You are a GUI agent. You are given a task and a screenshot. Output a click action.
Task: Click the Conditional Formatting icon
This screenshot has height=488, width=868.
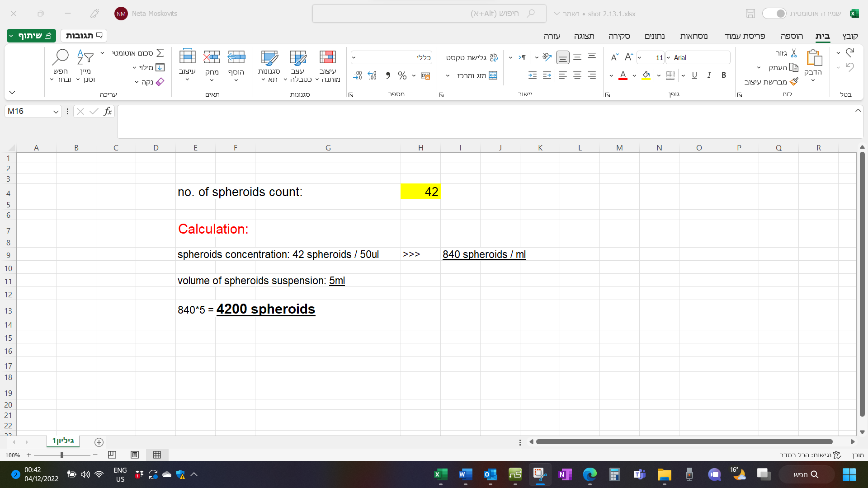pyautogui.click(x=327, y=57)
